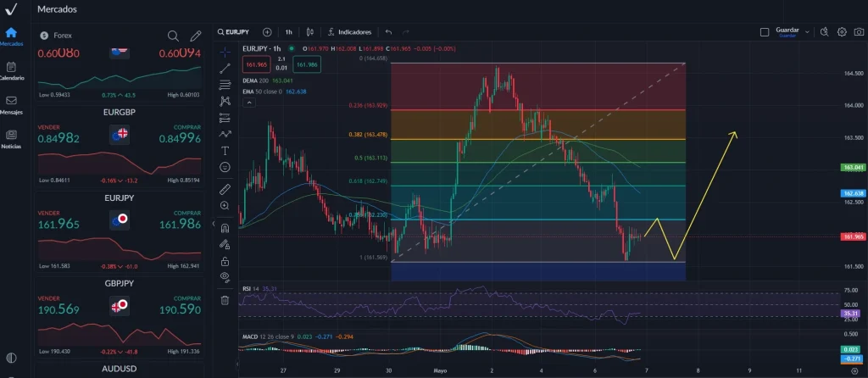
Task: Click the EURJPY flag icon in watchlist
Action: click(x=120, y=220)
